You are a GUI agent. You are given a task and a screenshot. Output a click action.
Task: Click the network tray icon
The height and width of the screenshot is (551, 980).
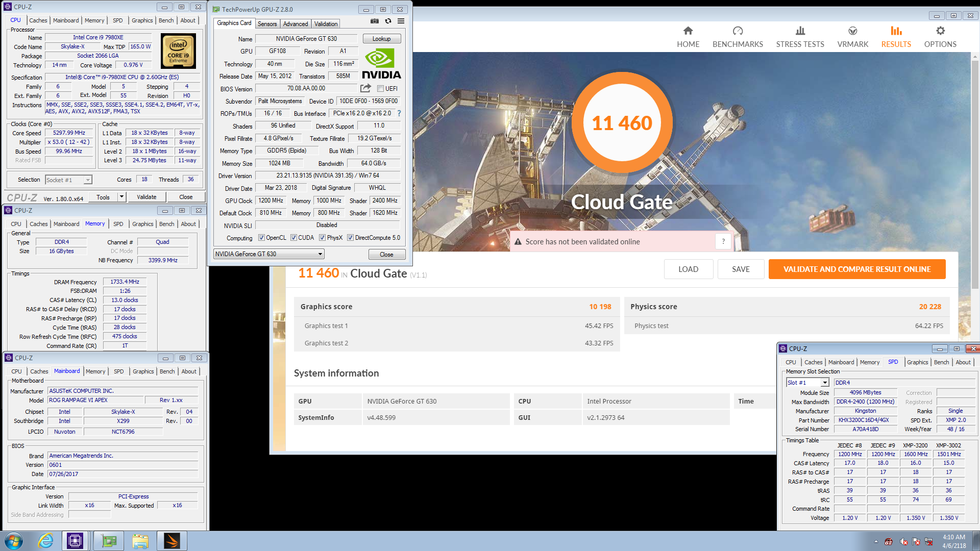[x=928, y=542]
